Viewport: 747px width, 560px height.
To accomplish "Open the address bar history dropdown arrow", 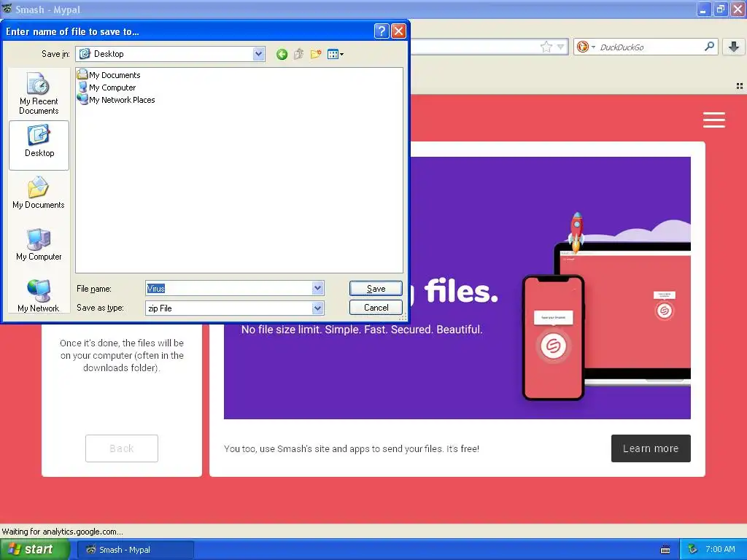I will [561, 47].
